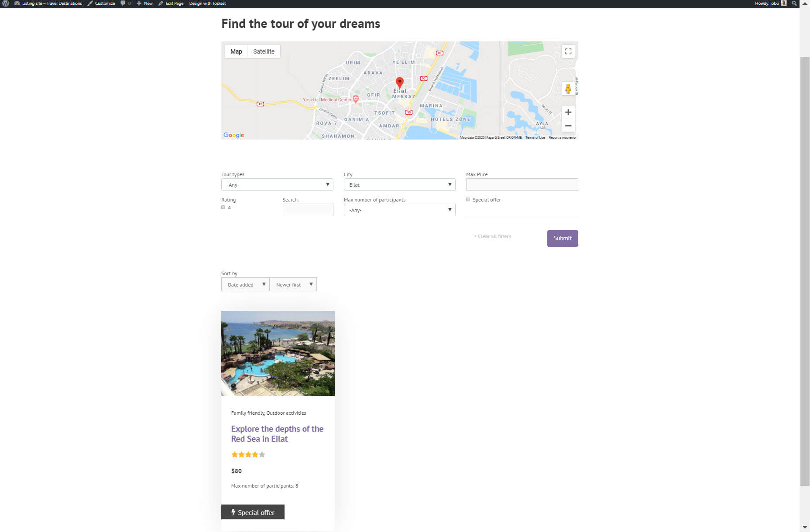810x532 pixels.
Task: Click the "HOTELS ZONE" map label
Action: pyautogui.click(x=450, y=119)
